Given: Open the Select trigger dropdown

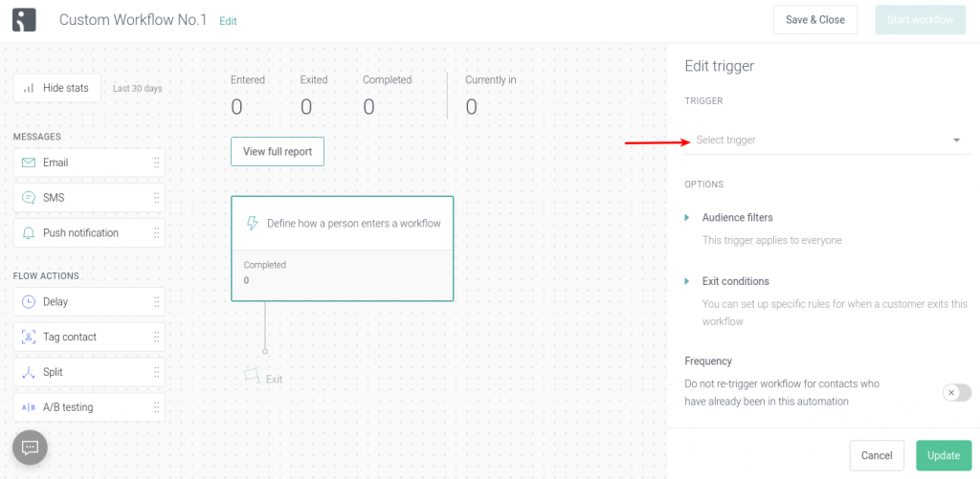Looking at the screenshot, I should [x=828, y=140].
